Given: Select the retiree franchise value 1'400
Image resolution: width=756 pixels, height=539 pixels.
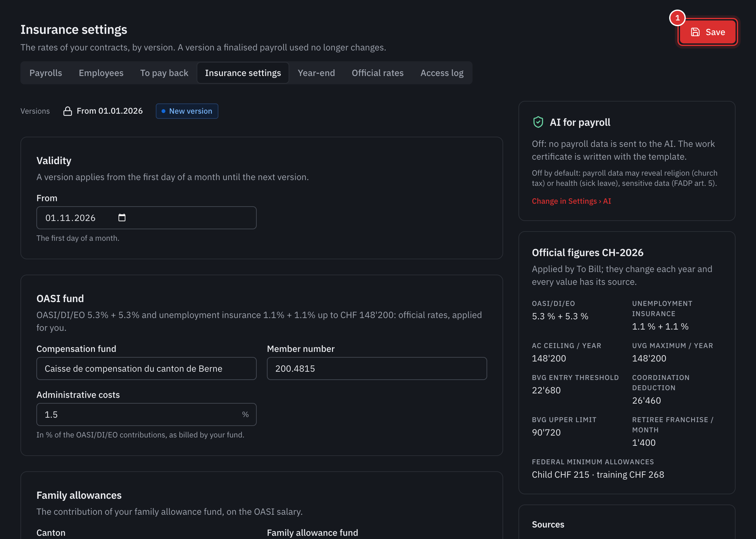Looking at the screenshot, I should click(644, 443).
